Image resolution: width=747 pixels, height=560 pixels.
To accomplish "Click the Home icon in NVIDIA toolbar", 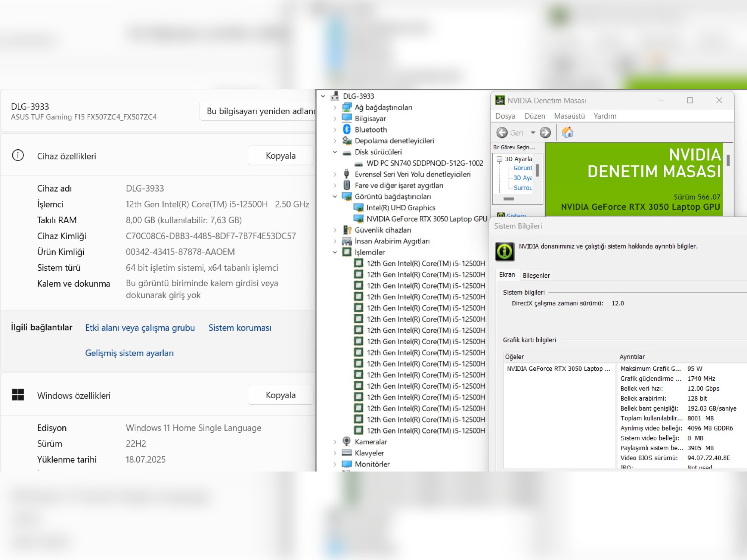I will click(567, 132).
